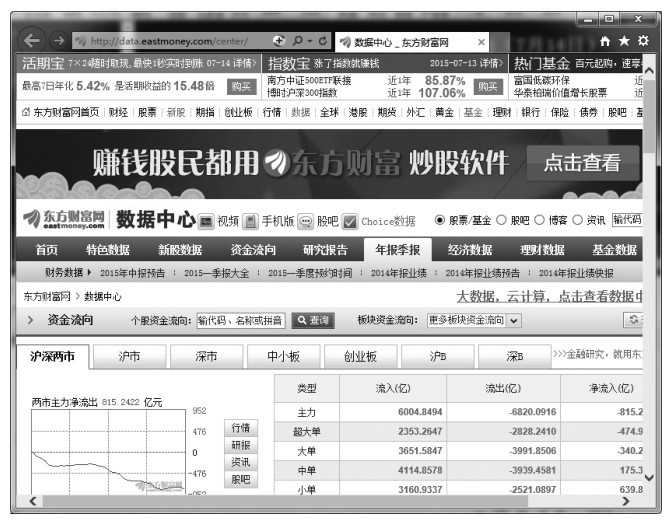
Task: Open the 新股数据 navigation tab
Action: [180, 249]
